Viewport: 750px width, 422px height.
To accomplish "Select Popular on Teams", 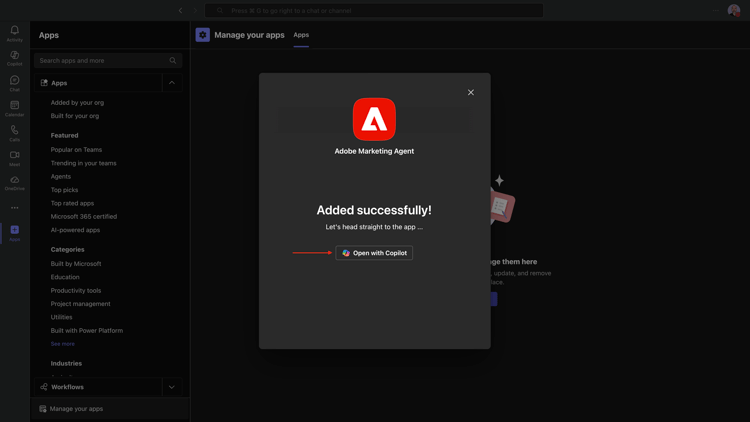I will [x=76, y=150].
